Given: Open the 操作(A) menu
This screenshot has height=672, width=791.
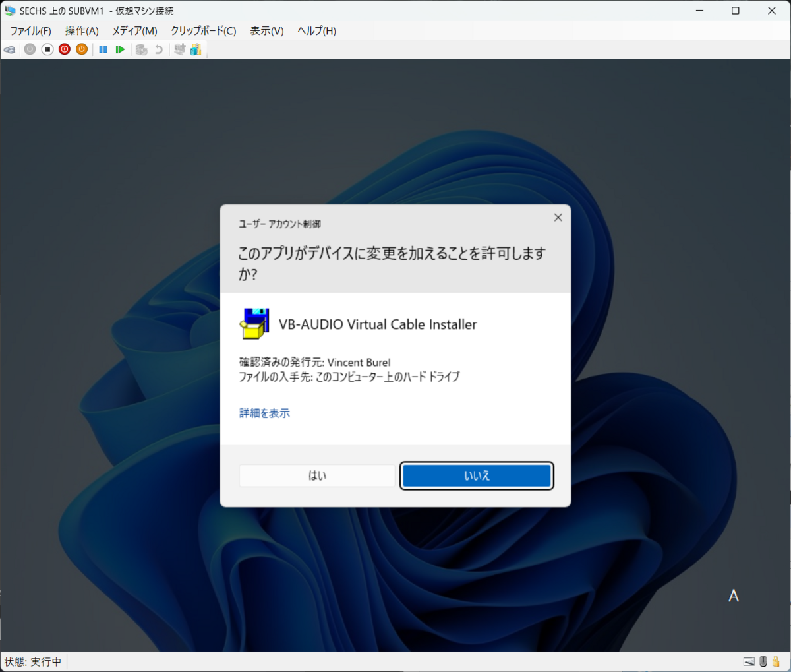Looking at the screenshot, I should (x=82, y=31).
